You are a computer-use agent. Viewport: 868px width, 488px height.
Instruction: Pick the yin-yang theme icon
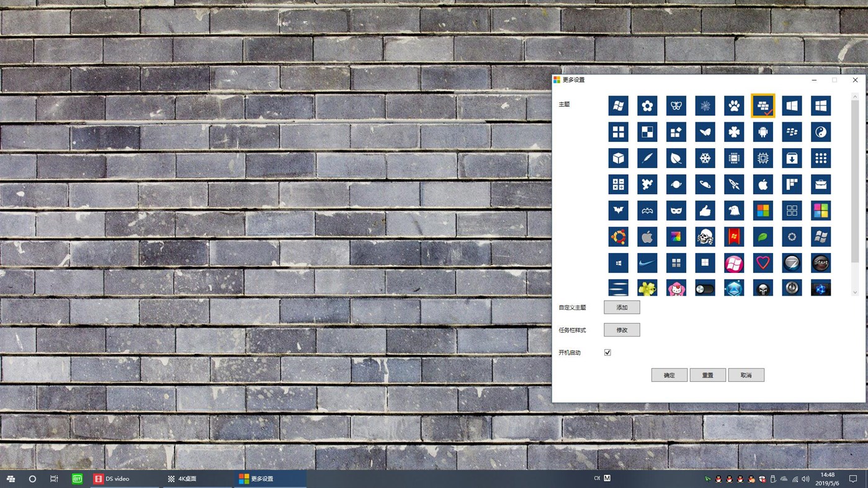coord(820,131)
